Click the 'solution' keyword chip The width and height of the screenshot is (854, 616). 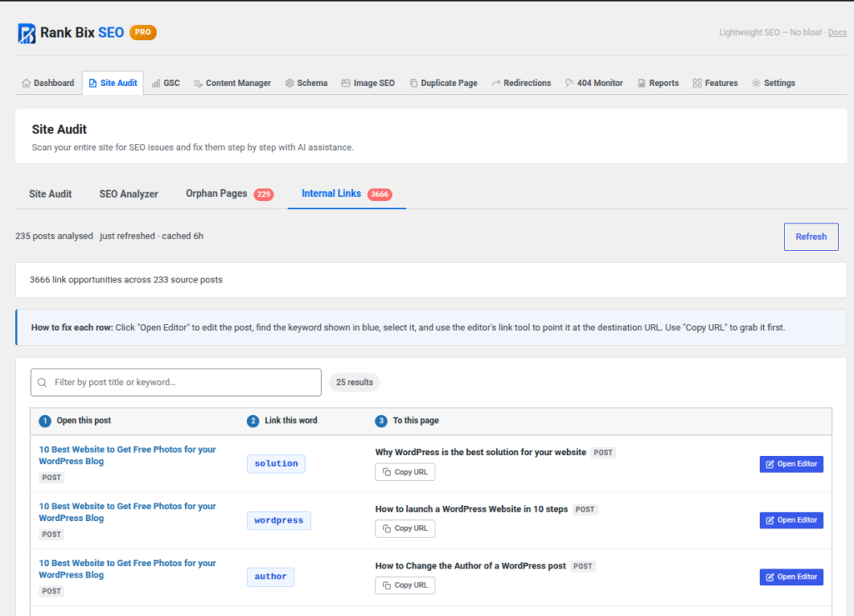[276, 463]
